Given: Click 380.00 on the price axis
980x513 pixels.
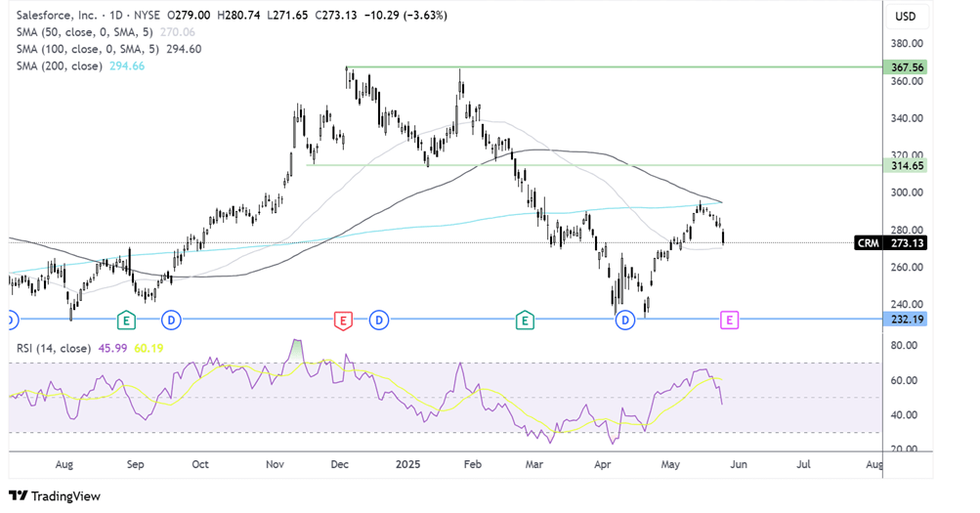Looking at the screenshot, I should coord(907,43).
